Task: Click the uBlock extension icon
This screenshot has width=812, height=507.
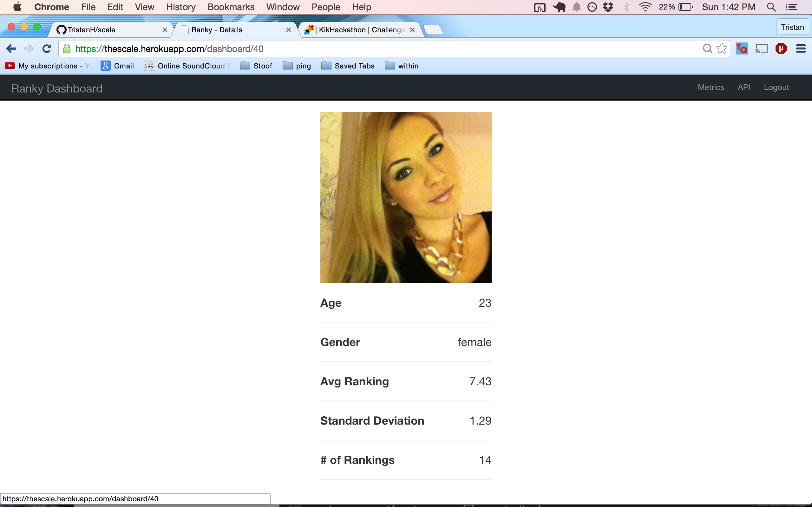Action: pos(781,49)
